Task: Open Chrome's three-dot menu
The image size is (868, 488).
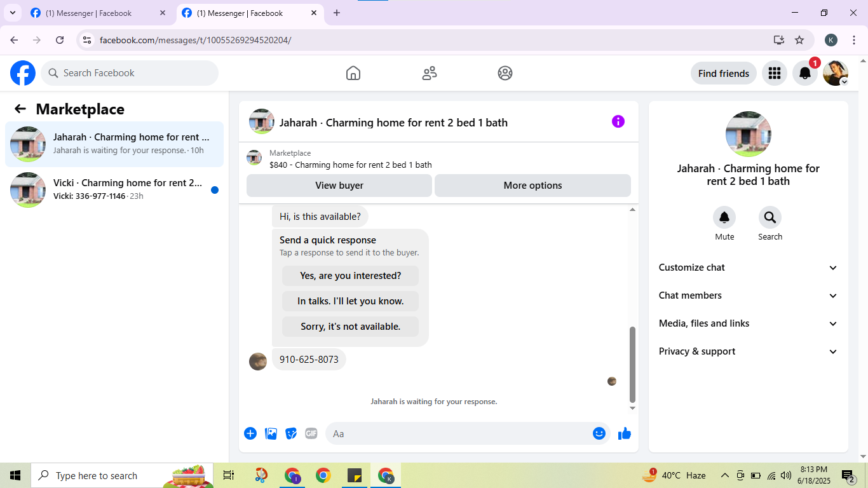Action: point(854,40)
